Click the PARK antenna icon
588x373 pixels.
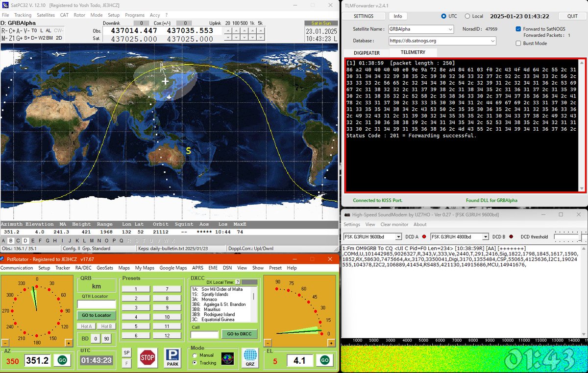pyautogui.click(x=172, y=358)
